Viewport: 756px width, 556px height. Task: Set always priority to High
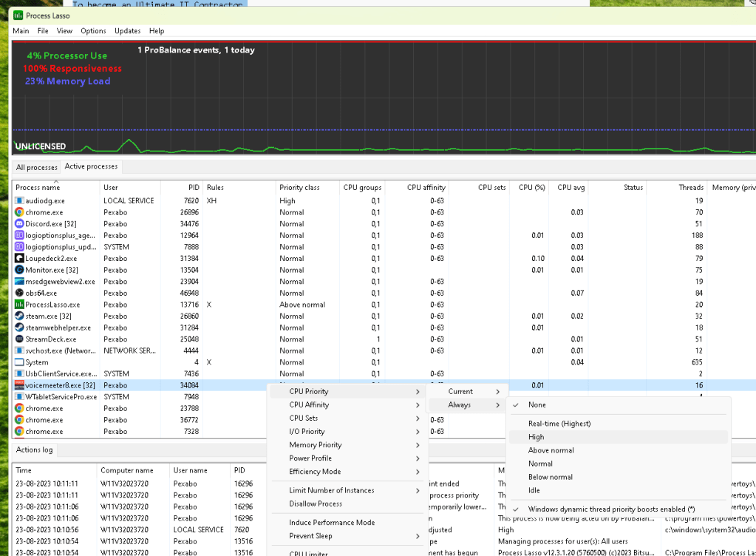click(x=619, y=437)
